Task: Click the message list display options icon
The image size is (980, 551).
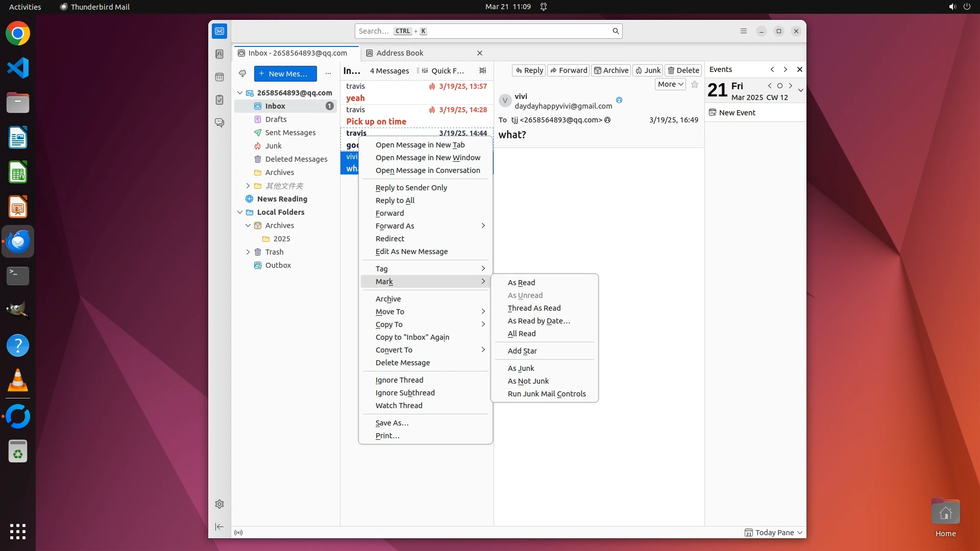Action: (482, 71)
